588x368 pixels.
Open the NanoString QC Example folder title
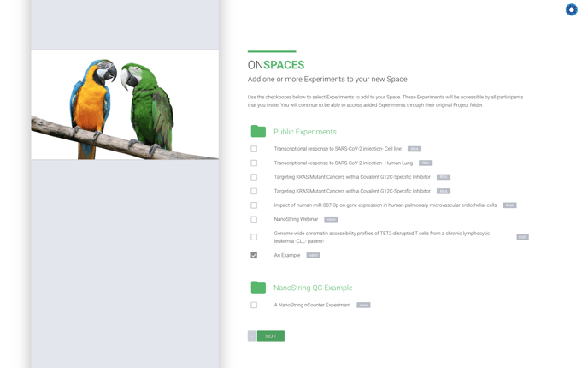coord(313,288)
